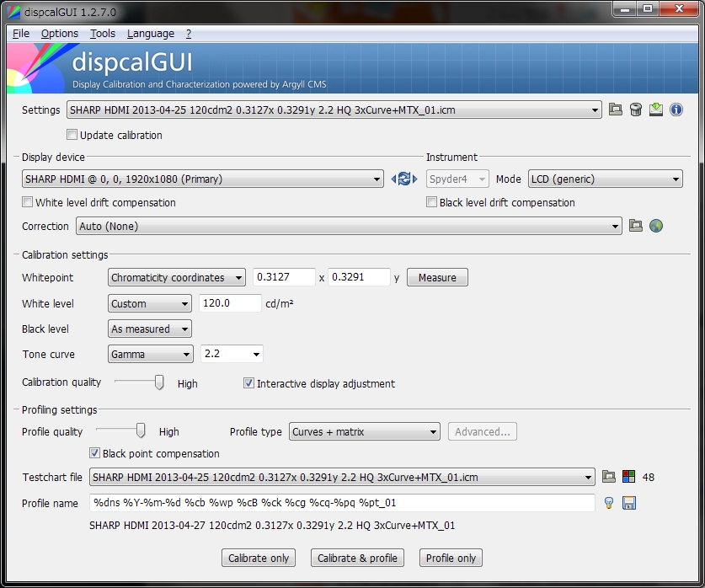Click the save profile location disk icon
The width and height of the screenshot is (705, 588).
click(629, 503)
